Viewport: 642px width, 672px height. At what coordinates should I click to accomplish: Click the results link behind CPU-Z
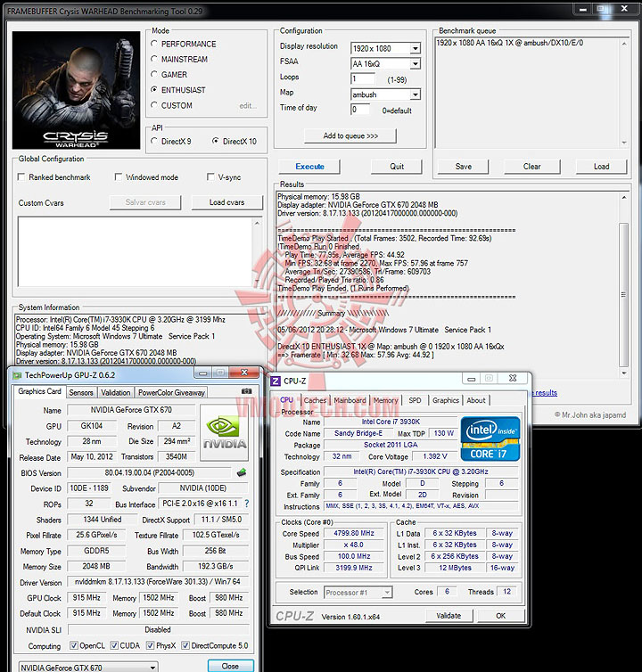[546, 392]
